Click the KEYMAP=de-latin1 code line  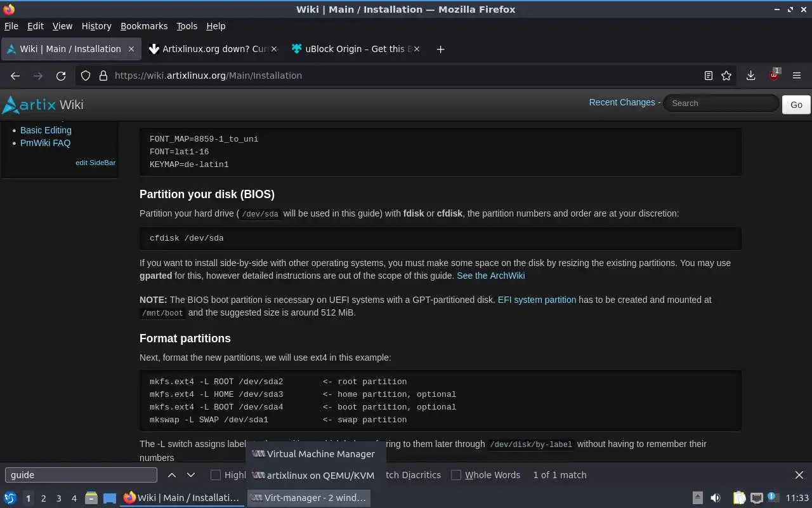(189, 164)
